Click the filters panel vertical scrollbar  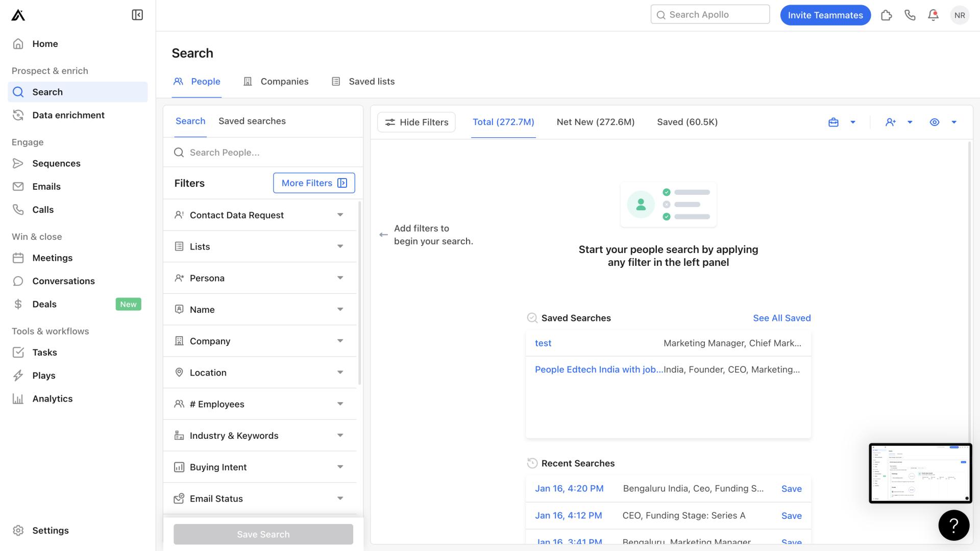360,293
